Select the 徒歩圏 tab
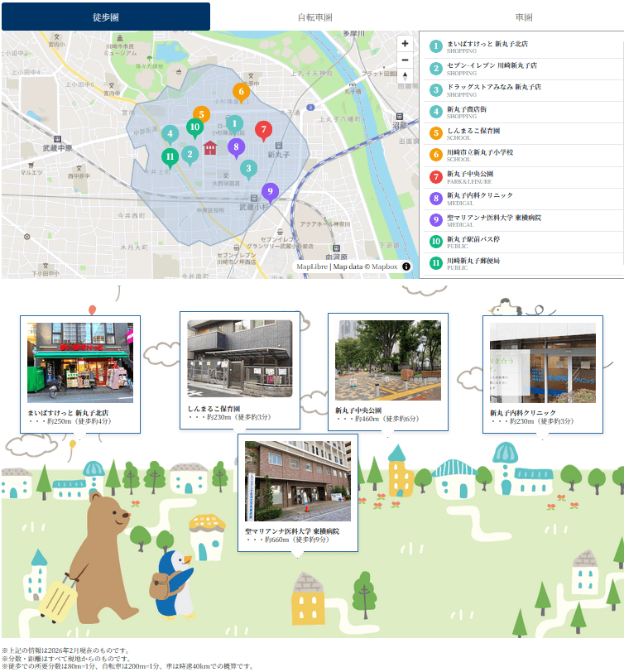This screenshot has width=624, height=672. (x=106, y=17)
